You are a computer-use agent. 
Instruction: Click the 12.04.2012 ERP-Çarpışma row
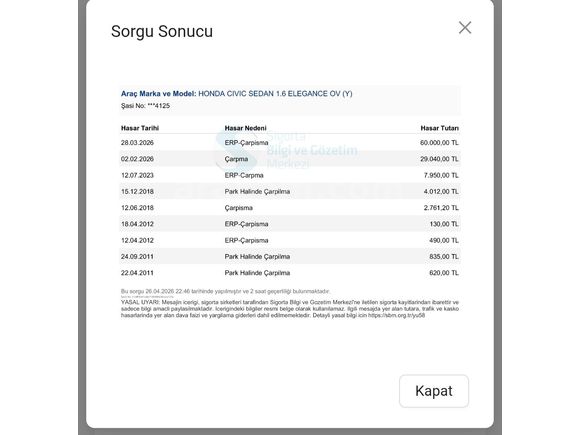tap(290, 240)
